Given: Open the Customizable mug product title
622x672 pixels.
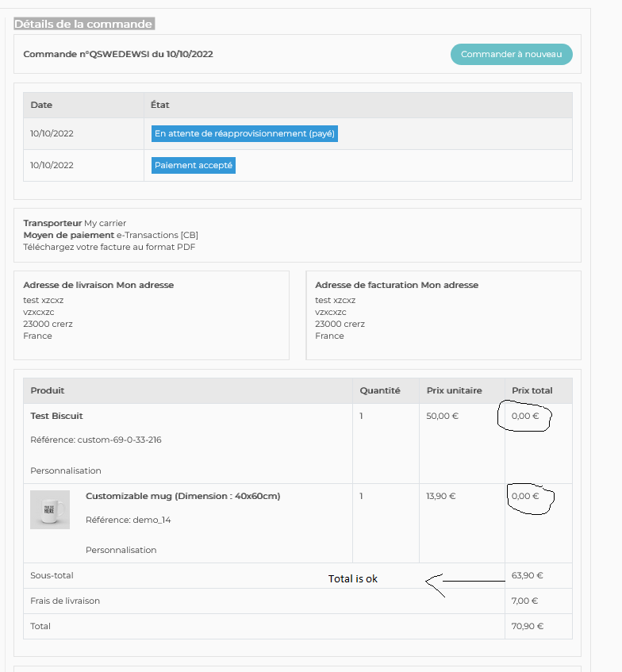Looking at the screenshot, I should pos(182,496).
